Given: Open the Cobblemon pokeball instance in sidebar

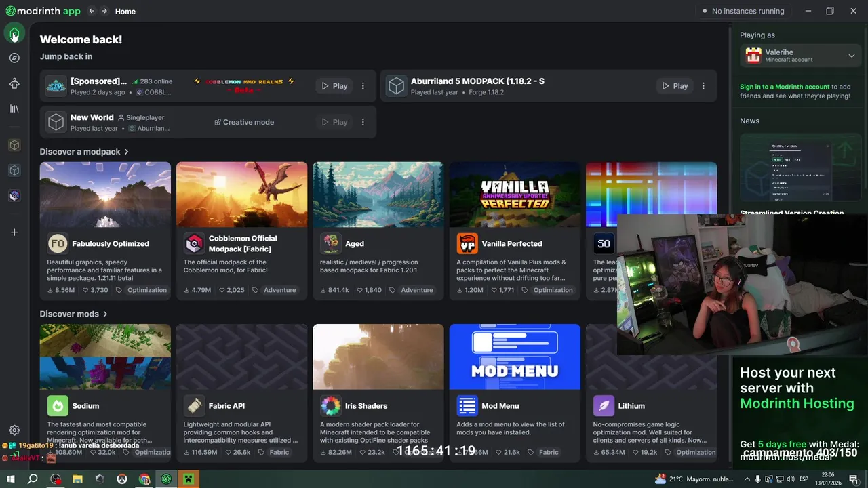Looking at the screenshot, I should 14,196.
